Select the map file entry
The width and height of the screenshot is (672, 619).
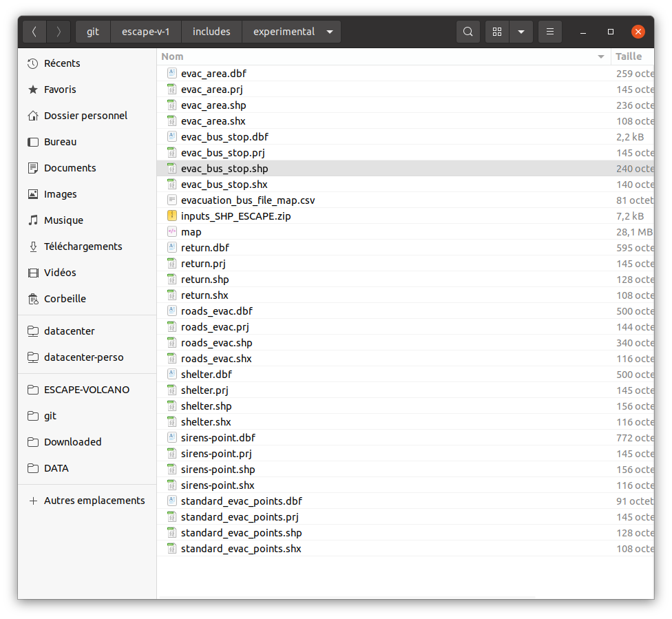tap(191, 232)
